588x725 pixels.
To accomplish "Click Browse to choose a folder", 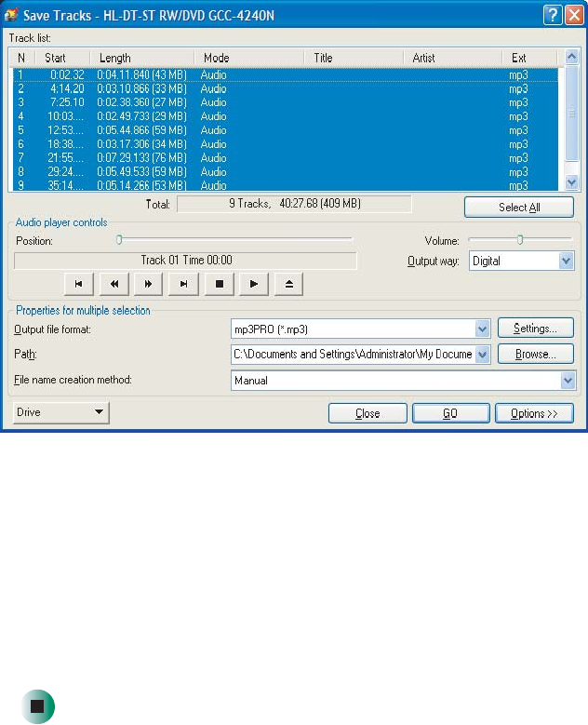I will 536,355.
